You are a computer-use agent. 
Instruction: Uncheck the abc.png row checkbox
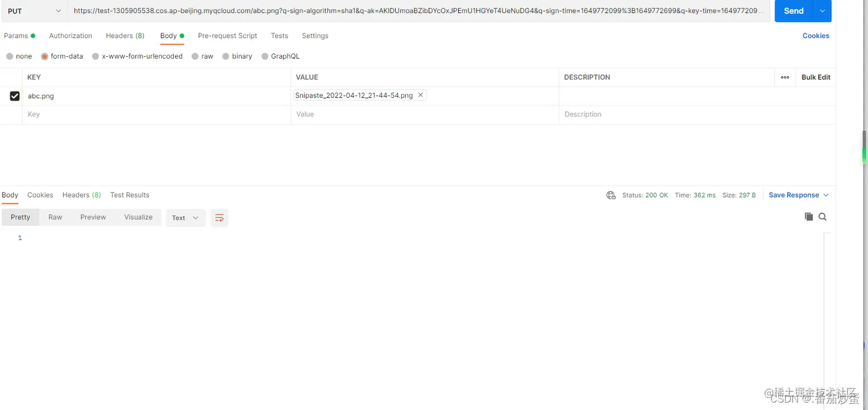point(15,96)
